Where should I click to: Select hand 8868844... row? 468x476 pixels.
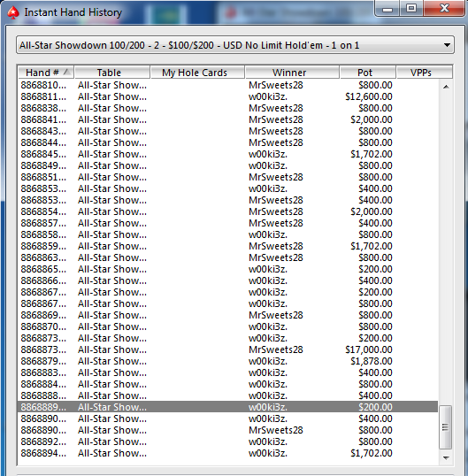coord(227,142)
